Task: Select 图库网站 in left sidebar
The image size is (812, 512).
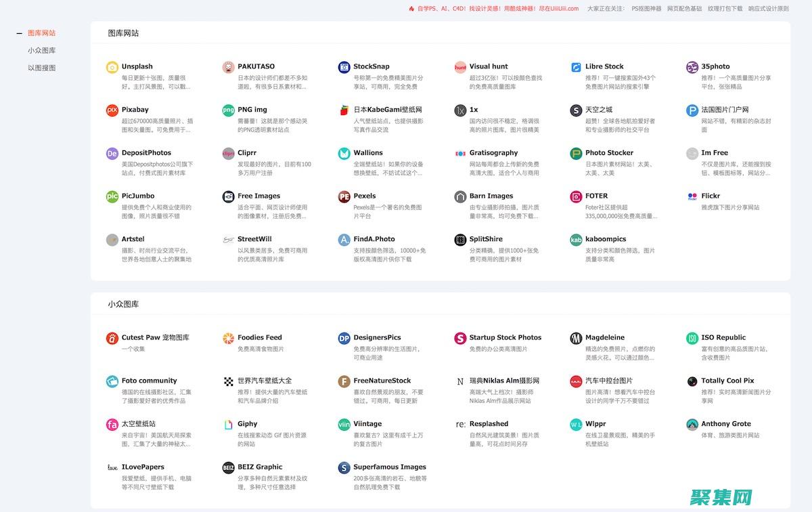Action: (x=42, y=33)
